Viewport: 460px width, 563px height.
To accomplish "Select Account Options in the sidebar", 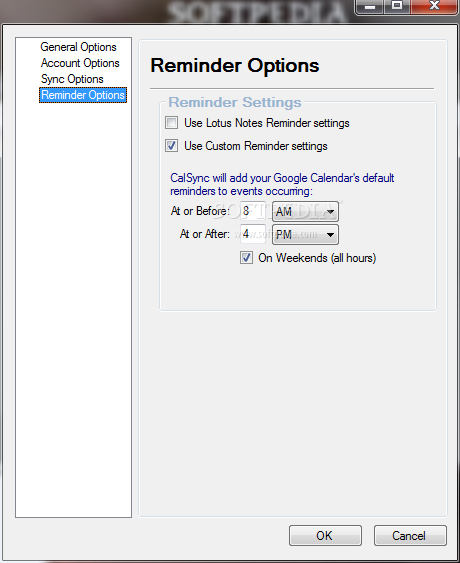I will 80,63.
